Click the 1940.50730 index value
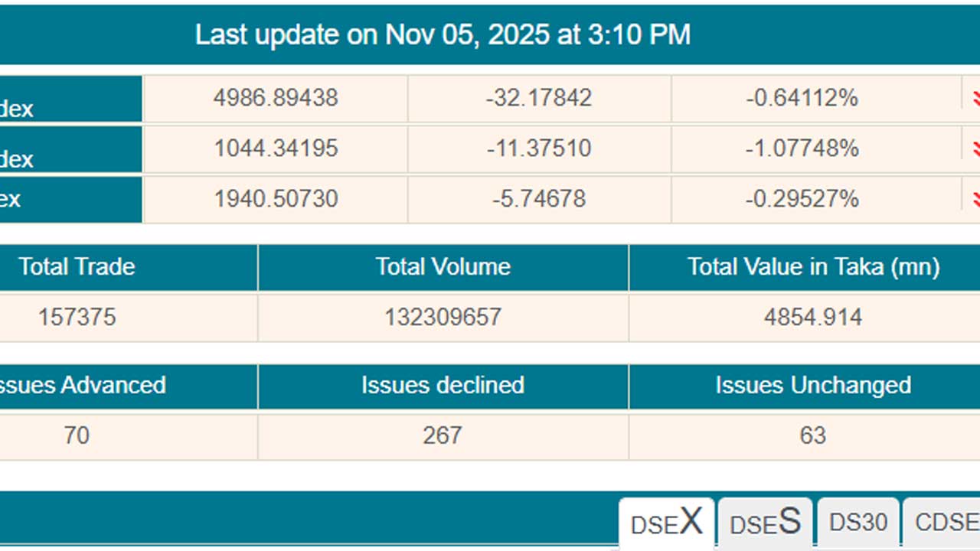The image size is (980, 551). click(x=276, y=199)
